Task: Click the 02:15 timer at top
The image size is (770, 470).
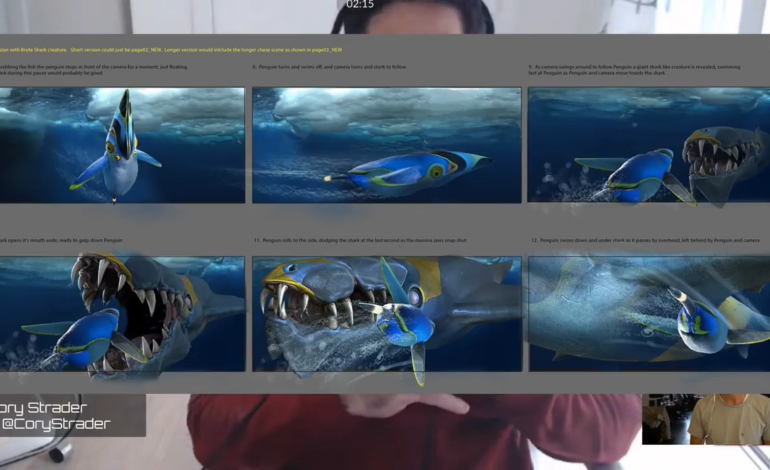Action: (x=360, y=5)
